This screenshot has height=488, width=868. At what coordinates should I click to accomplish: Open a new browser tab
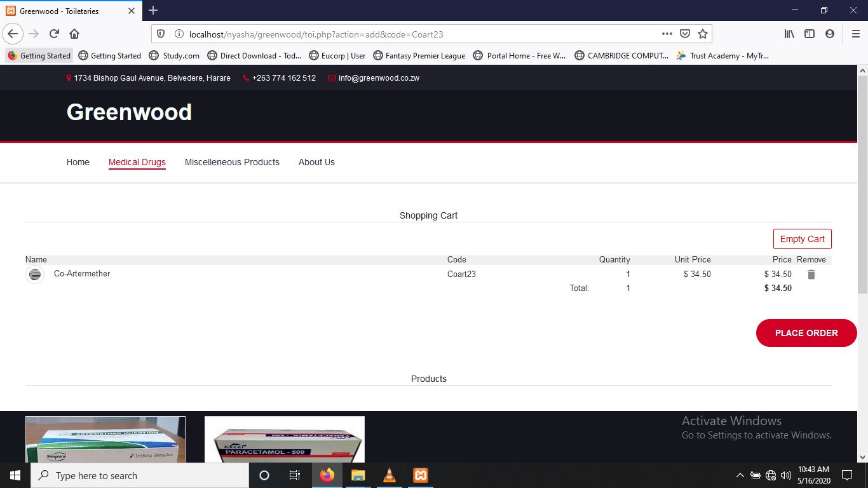coord(153,10)
